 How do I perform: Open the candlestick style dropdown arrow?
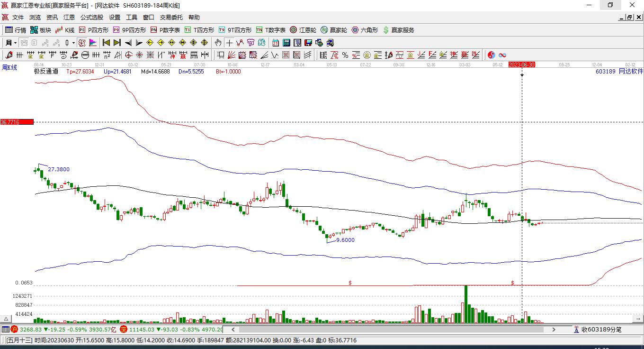pos(73,43)
